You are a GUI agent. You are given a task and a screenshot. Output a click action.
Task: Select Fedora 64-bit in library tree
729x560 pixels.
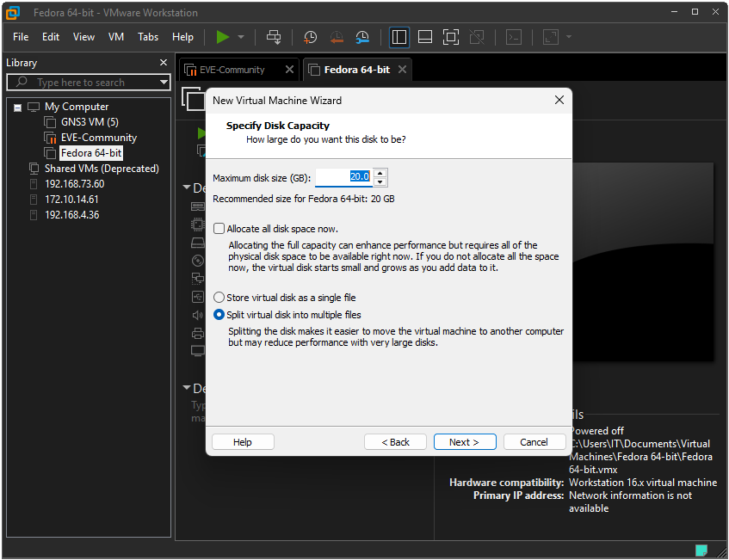[x=91, y=153]
